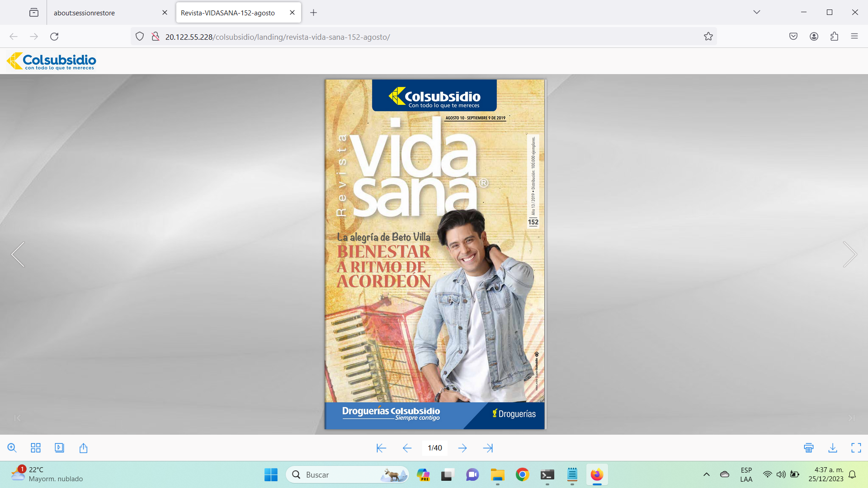Go to next page in bottom toolbar
The image size is (868, 488).
point(462,448)
